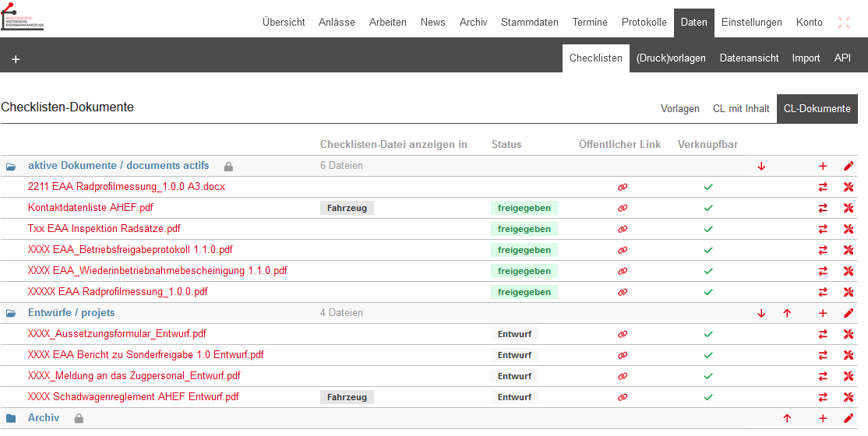Screen dimensions: 868x436
Task: Click move icon for Txx EAA Inspektion Radsätze.pdf
Action: (x=823, y=229)
